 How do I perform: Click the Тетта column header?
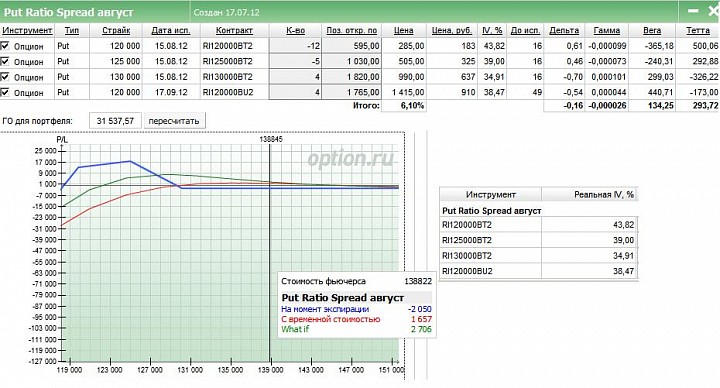point(698,30)
